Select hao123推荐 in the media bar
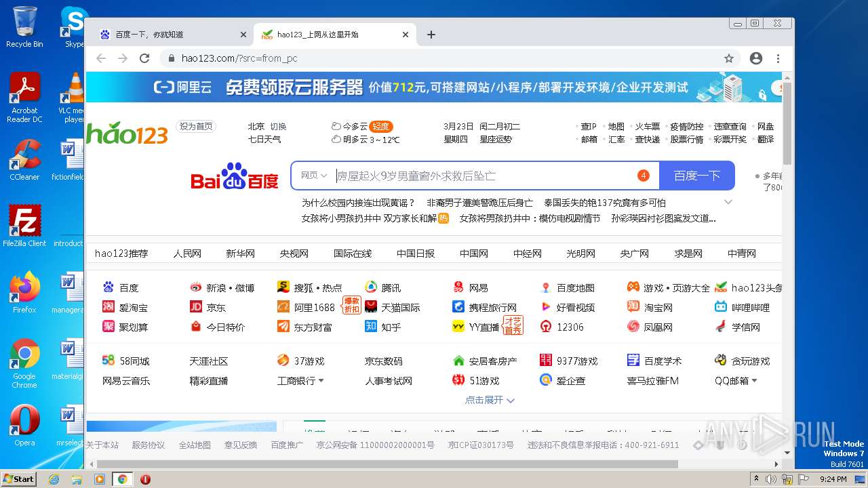 (x=121, y=253)
